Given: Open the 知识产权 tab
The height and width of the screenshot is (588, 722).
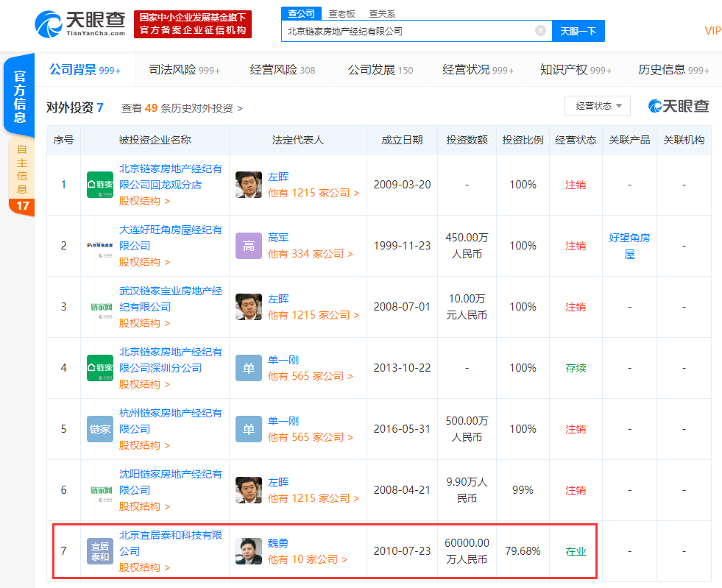Looking at the screenshot, I should click(576, 70).
